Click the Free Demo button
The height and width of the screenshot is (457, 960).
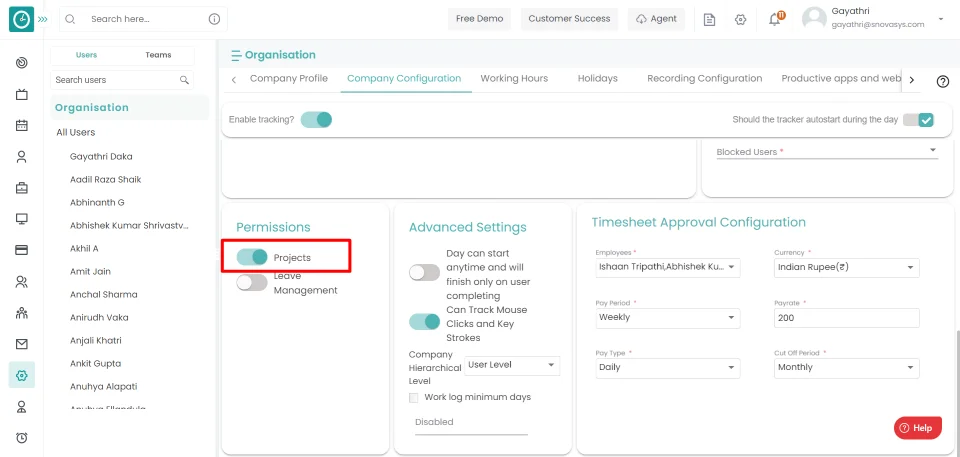pyautogui.click(x=479, y=19)
